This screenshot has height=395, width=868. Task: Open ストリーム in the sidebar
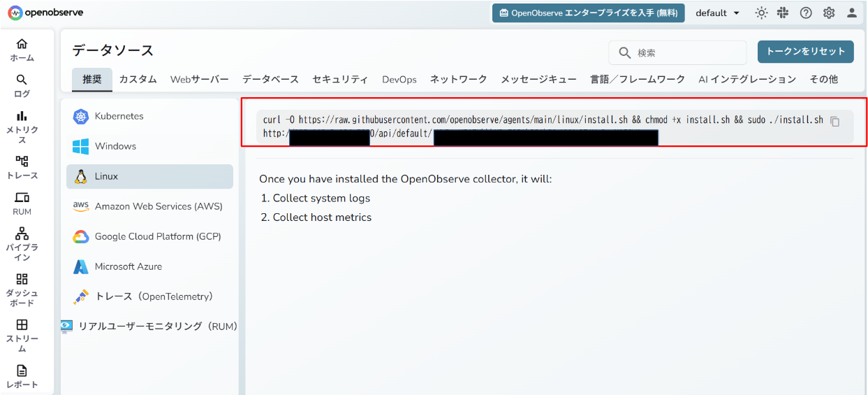point(22,336)
